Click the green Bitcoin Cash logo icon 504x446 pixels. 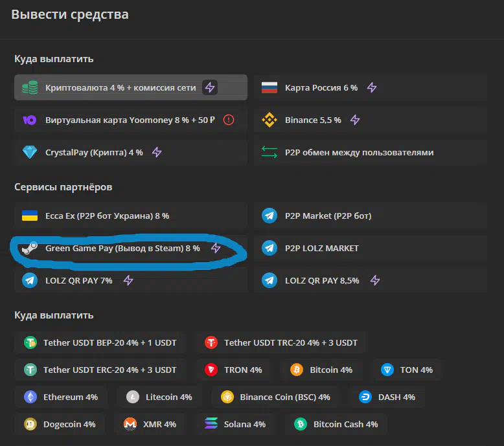(x=301, y=424)
